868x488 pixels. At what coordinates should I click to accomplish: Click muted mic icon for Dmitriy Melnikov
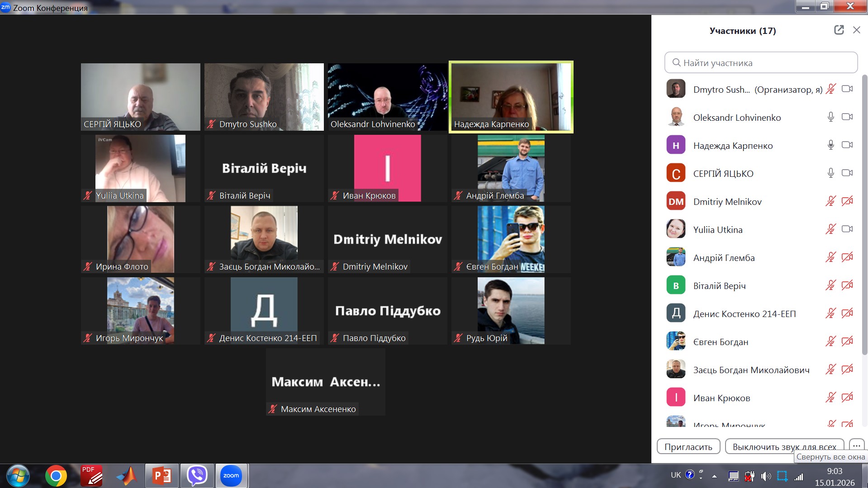(830, 201)
